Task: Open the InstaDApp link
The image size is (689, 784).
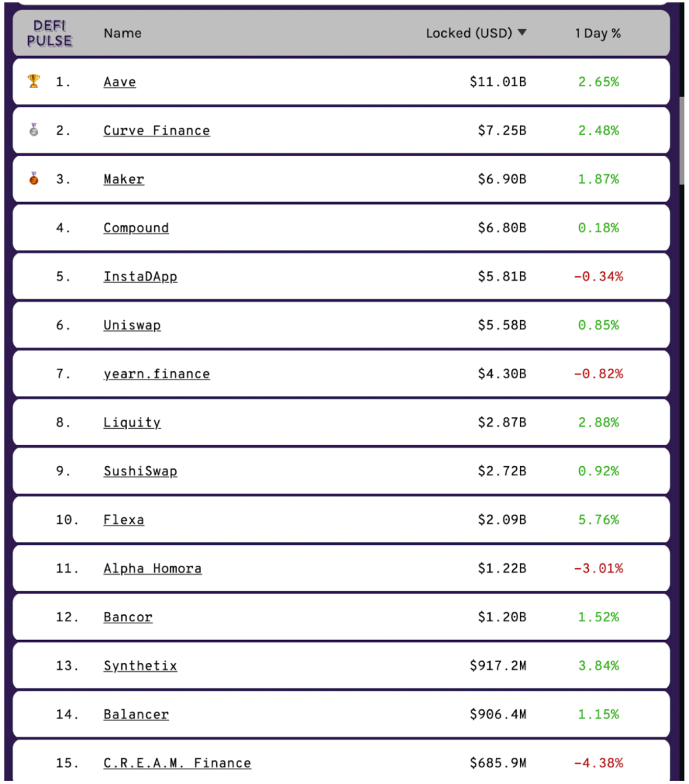Action: click(140, 277)
